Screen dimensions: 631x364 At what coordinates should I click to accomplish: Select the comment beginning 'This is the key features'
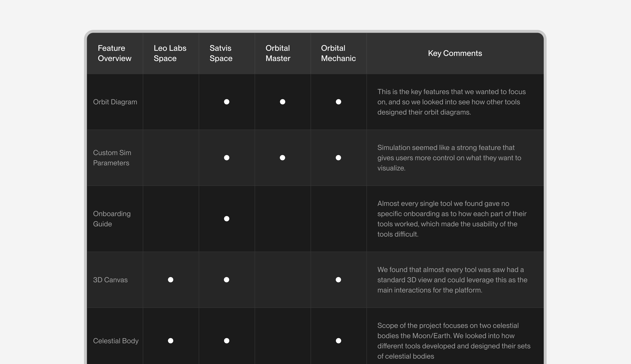point(451,102)
